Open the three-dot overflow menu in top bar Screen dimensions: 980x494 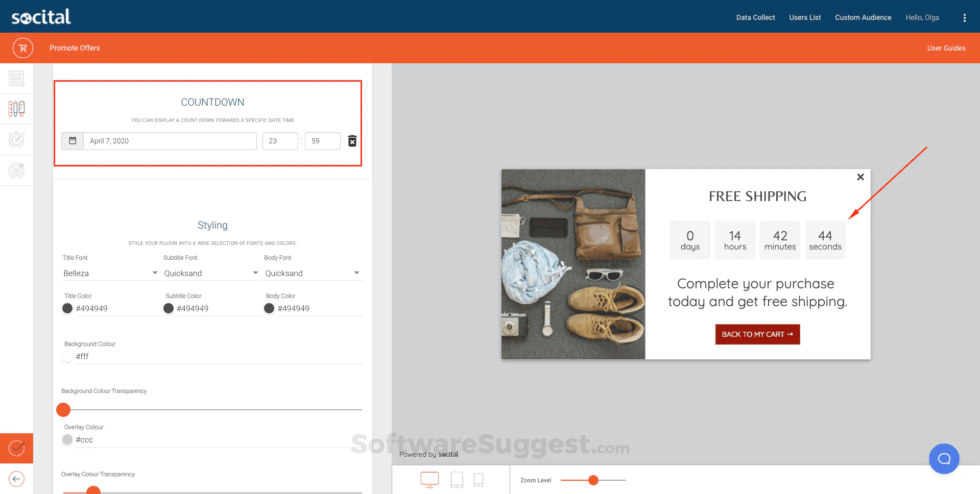[964, 17]
